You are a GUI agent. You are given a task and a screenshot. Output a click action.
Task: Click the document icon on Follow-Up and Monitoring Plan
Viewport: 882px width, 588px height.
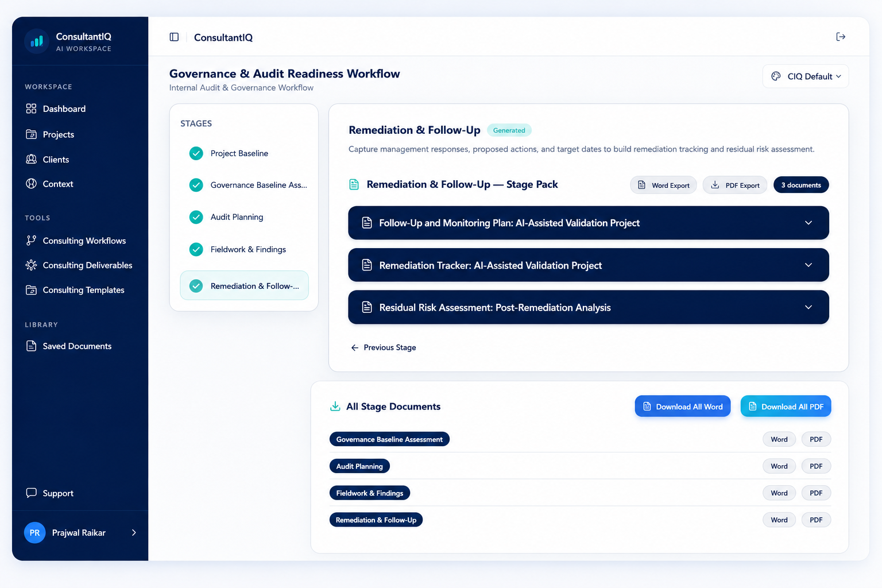pyautogui.click(x=367, y=223)
